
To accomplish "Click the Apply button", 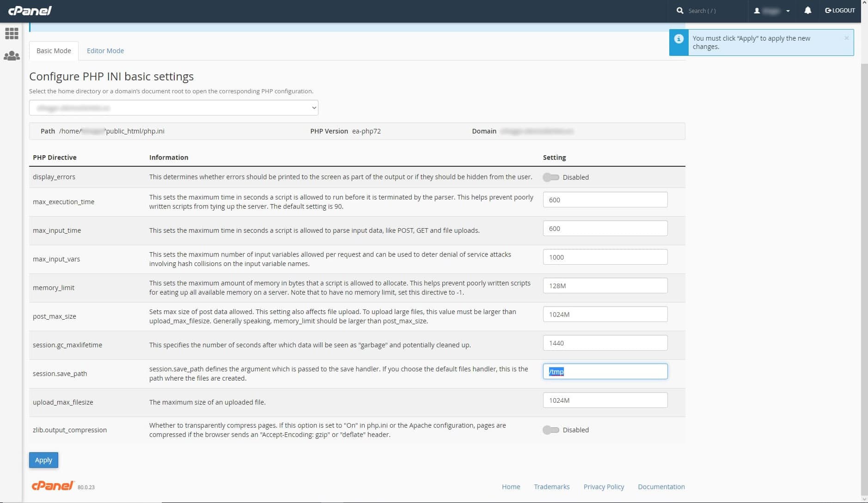I will [x=43, y=460].
